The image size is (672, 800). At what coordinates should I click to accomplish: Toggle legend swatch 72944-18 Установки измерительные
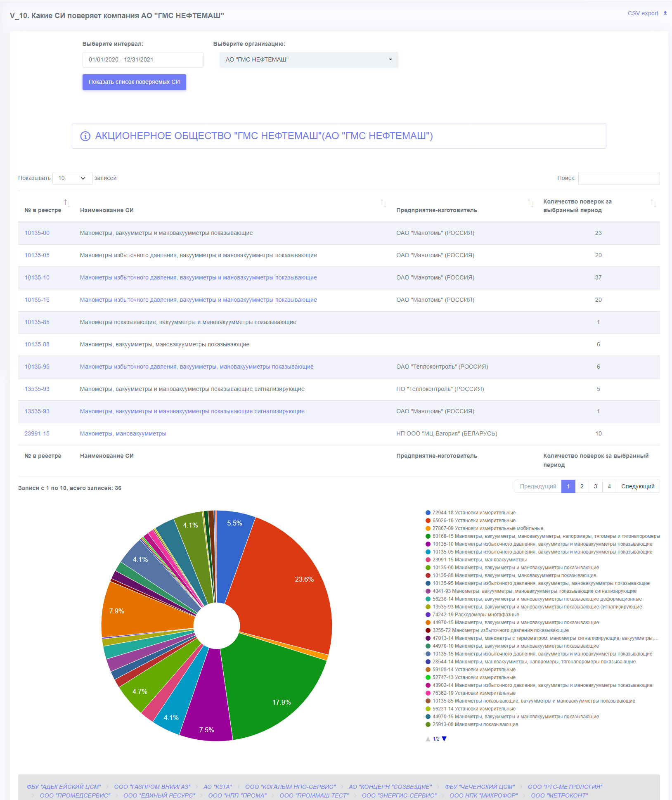click(428, 513)
